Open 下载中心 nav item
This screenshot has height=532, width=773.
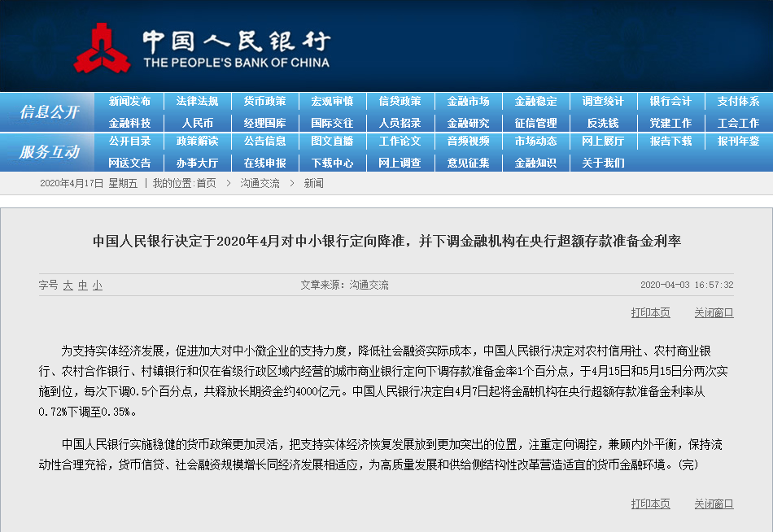point(332,163)
